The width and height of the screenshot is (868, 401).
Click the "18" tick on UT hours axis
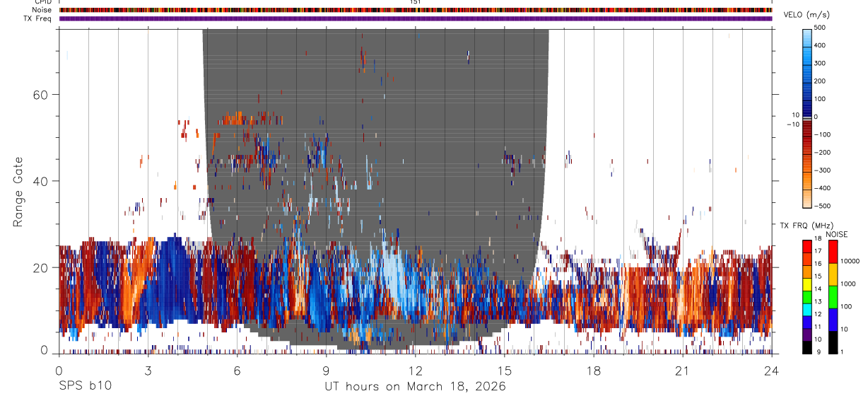pos(594,371)
